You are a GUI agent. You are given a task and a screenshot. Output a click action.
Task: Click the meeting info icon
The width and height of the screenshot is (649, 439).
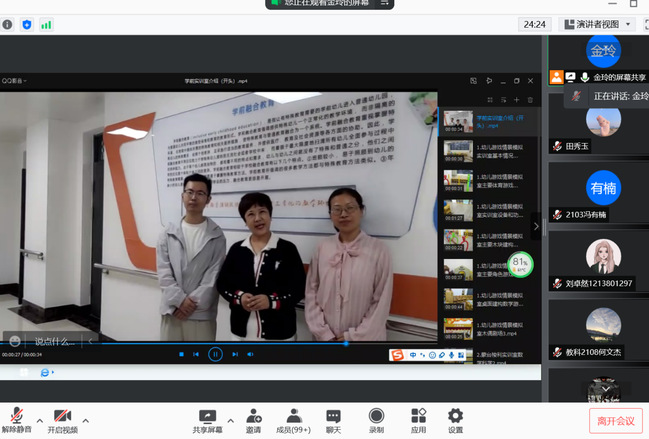point(8,24)
